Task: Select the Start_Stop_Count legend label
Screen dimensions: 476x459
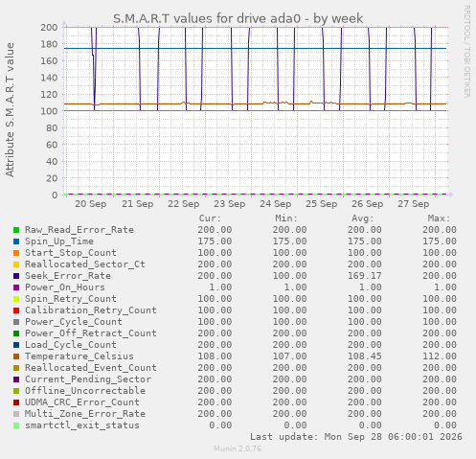Action: tap(71, 253)
